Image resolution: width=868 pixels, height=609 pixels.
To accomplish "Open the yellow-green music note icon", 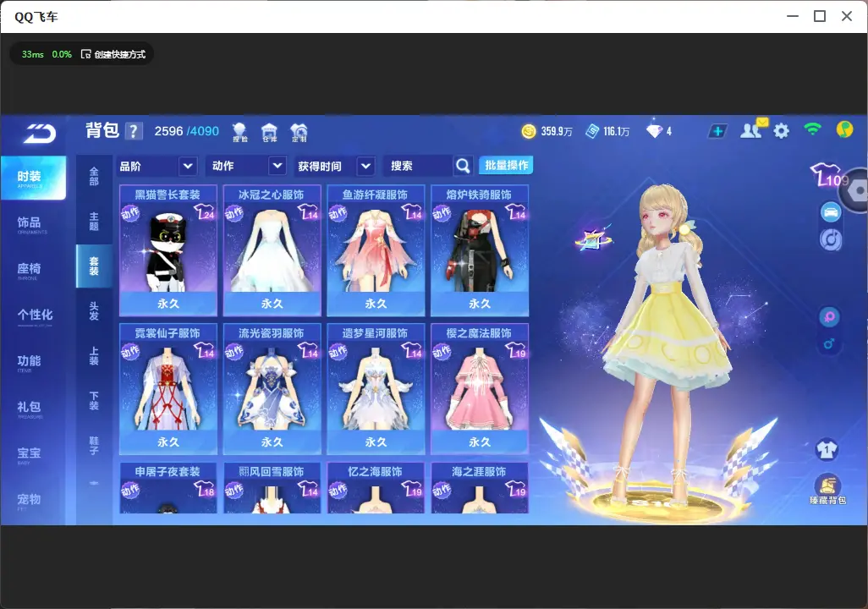I will tap(844, 129).
